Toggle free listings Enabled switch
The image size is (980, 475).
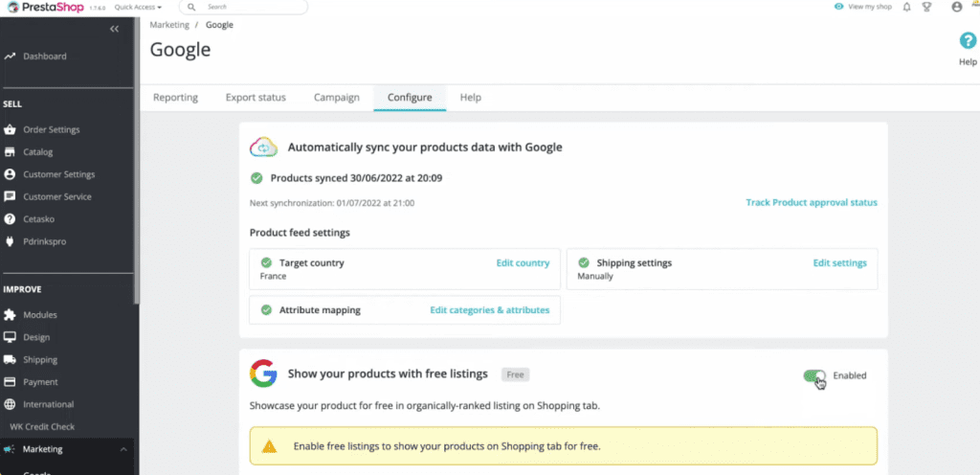click(815, 375)
